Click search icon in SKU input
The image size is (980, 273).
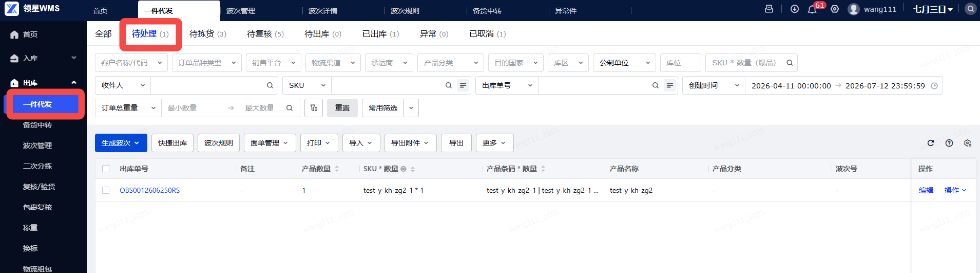(449, 85)
